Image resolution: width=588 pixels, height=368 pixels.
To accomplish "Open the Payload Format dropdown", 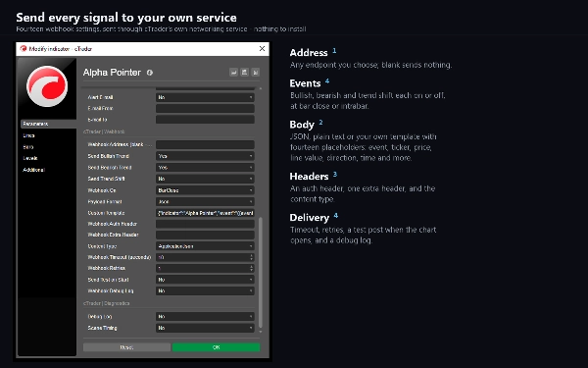I will (x=205, y=201).
